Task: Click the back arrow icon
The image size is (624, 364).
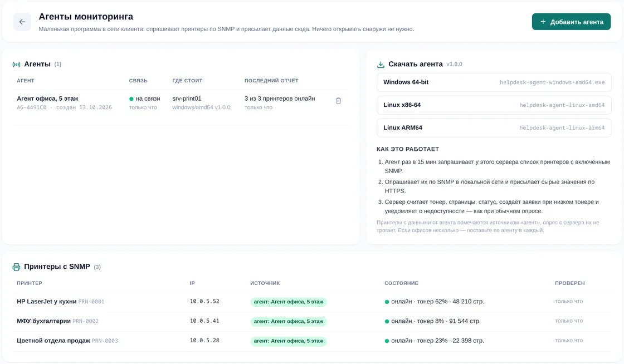Action: 22,22
